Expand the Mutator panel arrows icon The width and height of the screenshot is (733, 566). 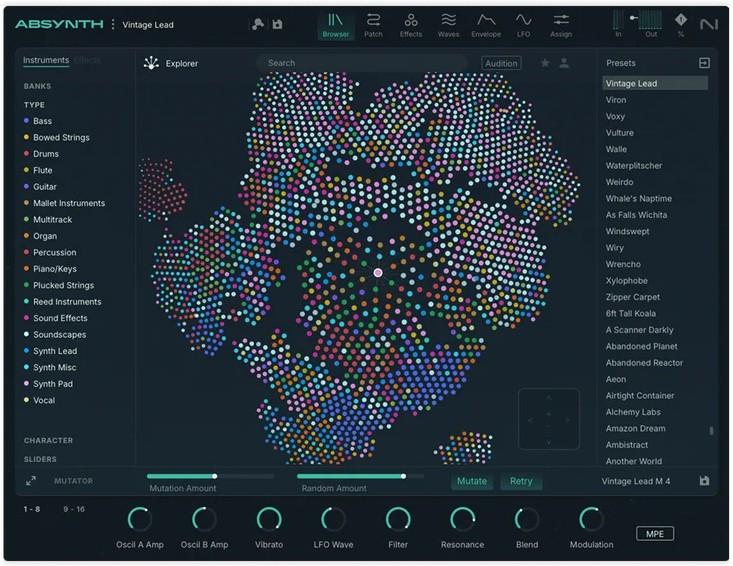[31, 480]
